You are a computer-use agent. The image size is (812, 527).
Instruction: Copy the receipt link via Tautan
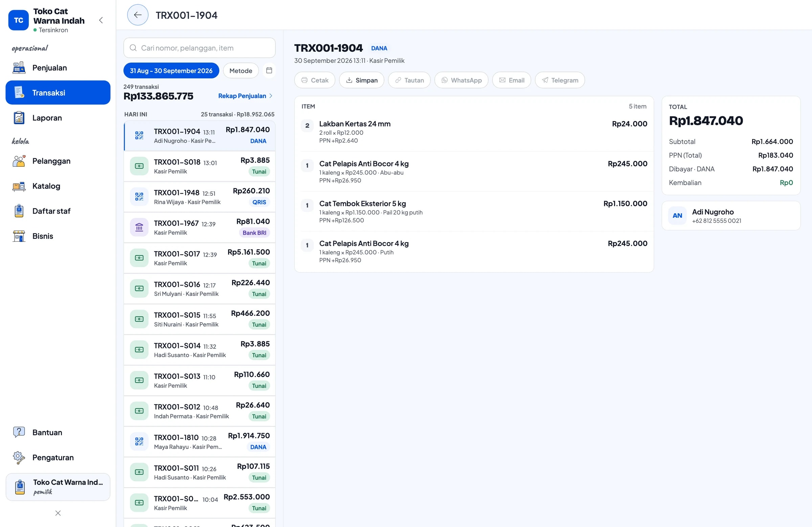(x=409, y=80)
